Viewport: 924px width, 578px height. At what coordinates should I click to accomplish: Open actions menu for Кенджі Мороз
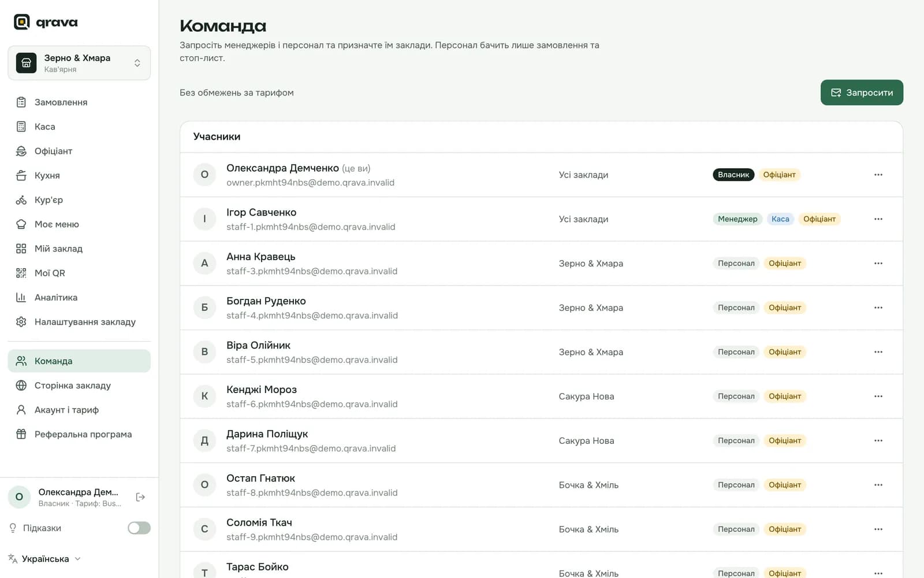coord(878,396)
